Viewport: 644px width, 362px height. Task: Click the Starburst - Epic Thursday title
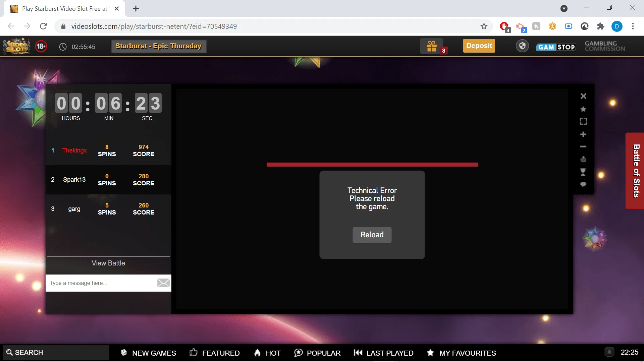159,46
